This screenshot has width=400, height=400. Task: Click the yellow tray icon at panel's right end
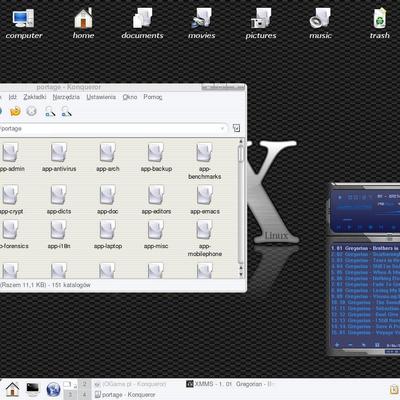394,390
